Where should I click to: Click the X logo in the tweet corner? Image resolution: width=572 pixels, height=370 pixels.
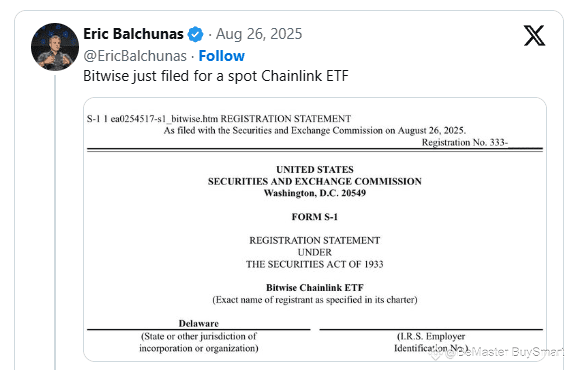pyautogui.click(x=534, y=35)
